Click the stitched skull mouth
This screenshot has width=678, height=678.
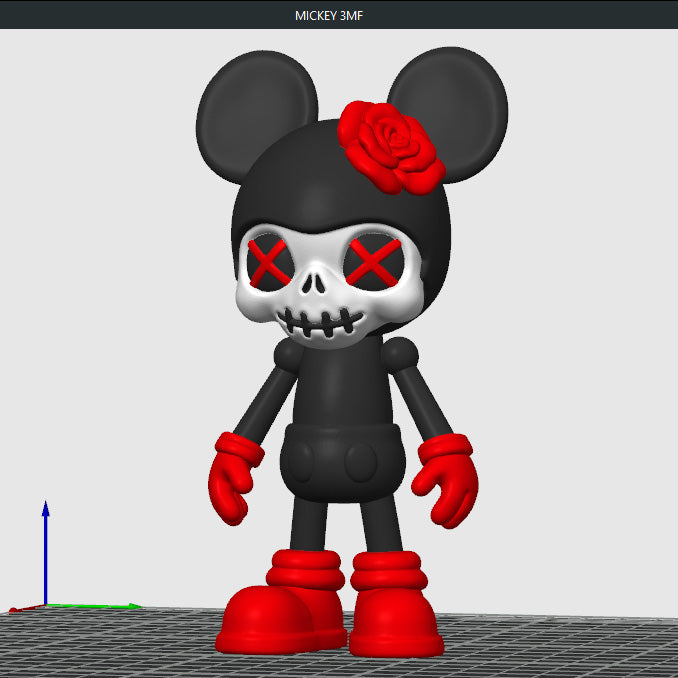coord(316,322)
